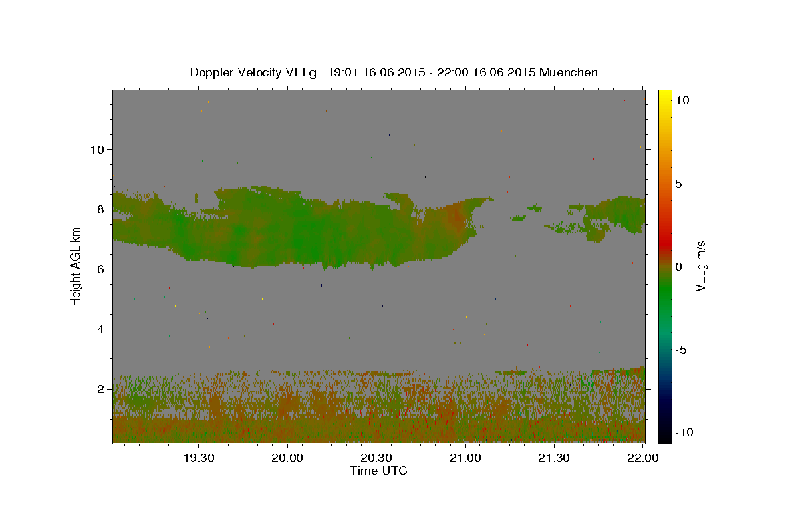
Task: Click the colorbar tick value '5'
Action: [x=678, y=184]
